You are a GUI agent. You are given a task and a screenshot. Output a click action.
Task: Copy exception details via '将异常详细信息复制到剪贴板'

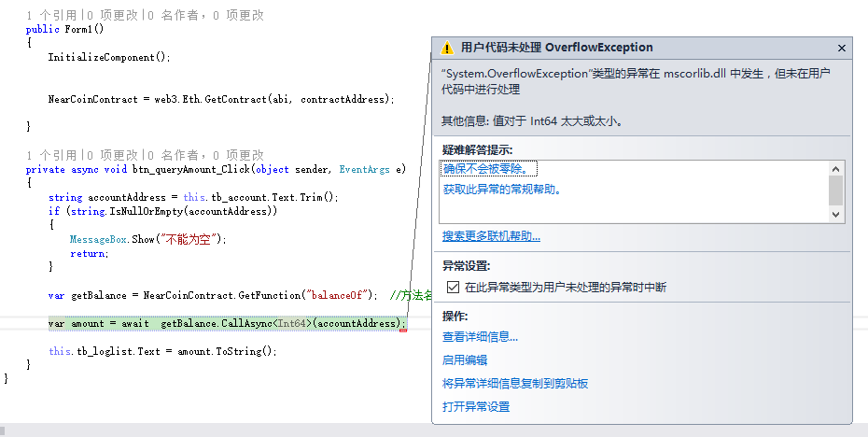point(515,384)
